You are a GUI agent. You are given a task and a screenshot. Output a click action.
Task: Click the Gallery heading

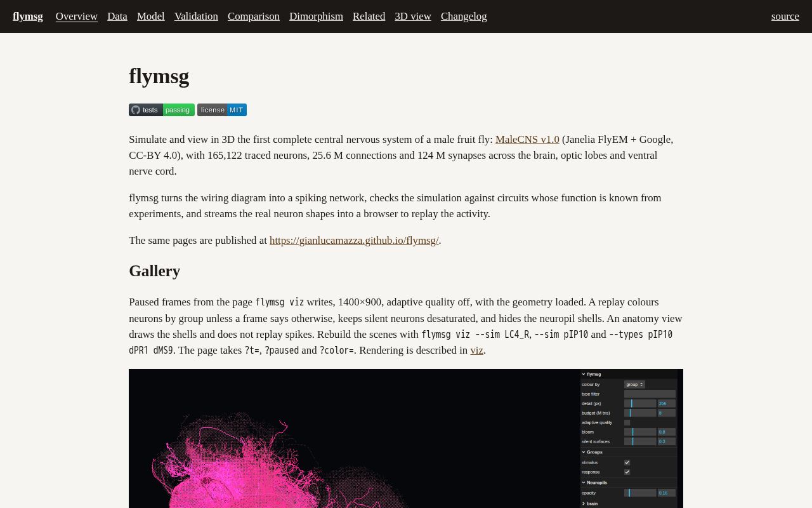click(155, 271)
